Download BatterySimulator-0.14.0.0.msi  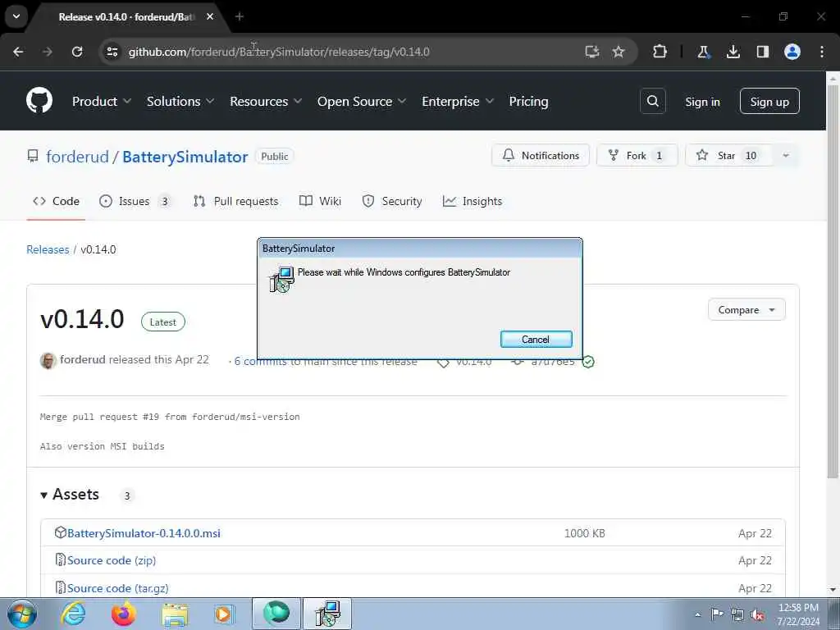tap(144, 533)
